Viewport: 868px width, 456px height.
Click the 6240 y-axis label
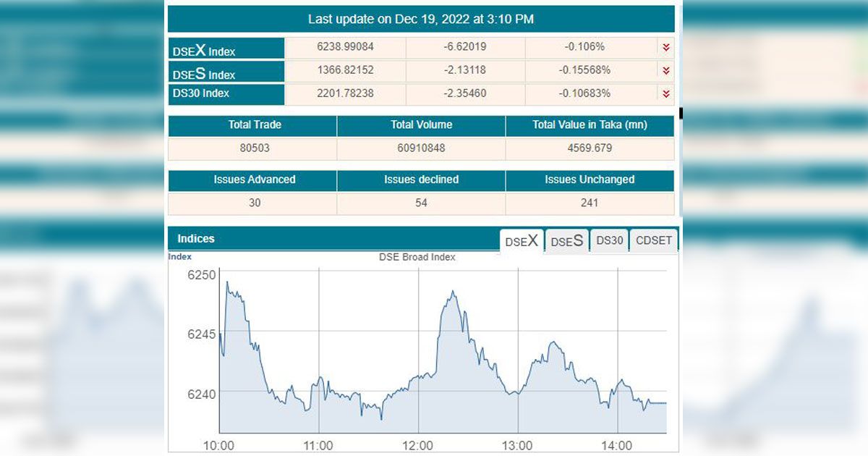(x=202, y=394)
